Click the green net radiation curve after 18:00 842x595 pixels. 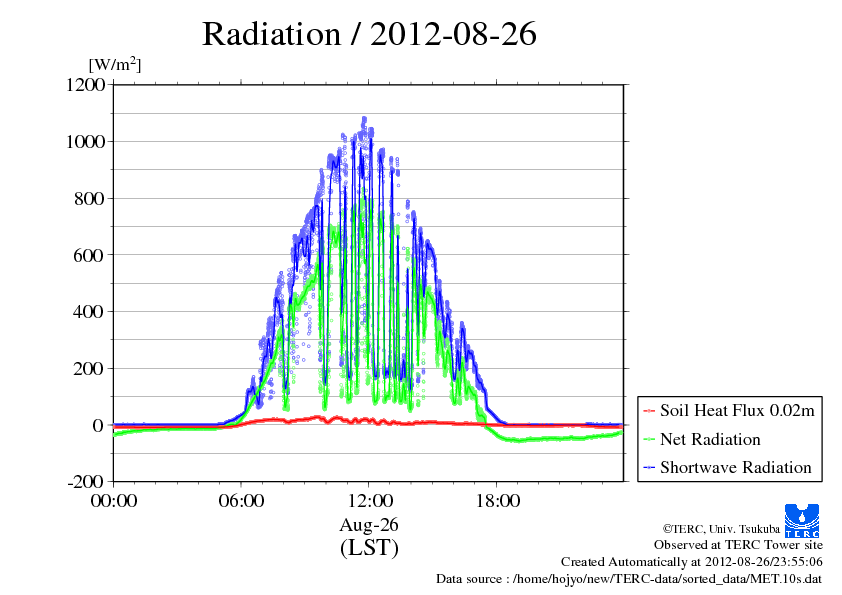pyautogui.click(x=558, y=438)
